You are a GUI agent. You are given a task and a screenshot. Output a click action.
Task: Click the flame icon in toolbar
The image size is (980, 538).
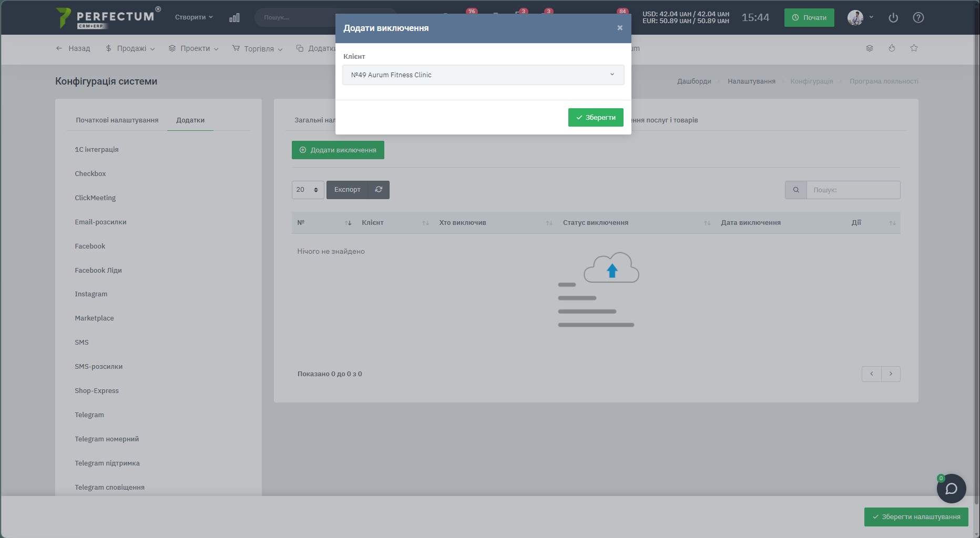click(892, 48)
